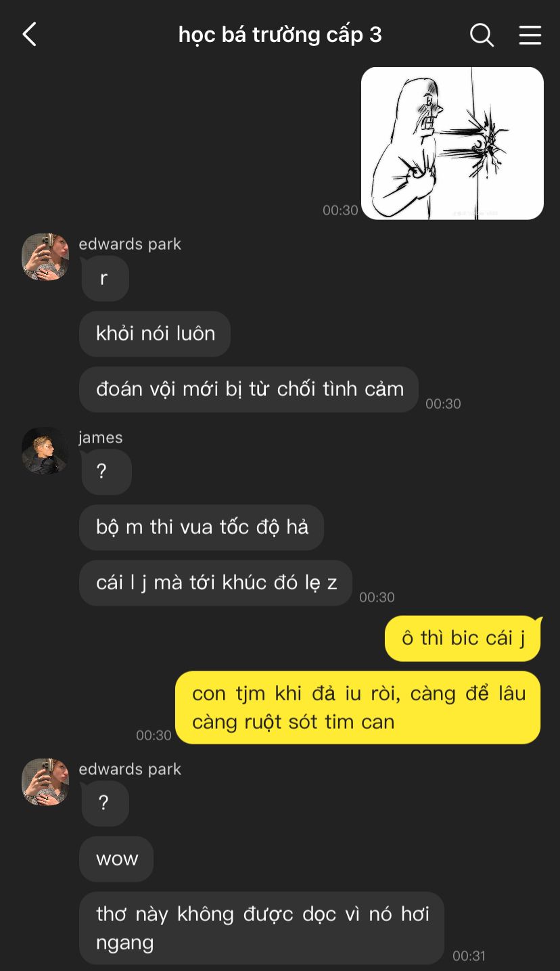Tap edwards park's avatar near the "wow" message

pos(45,782)
